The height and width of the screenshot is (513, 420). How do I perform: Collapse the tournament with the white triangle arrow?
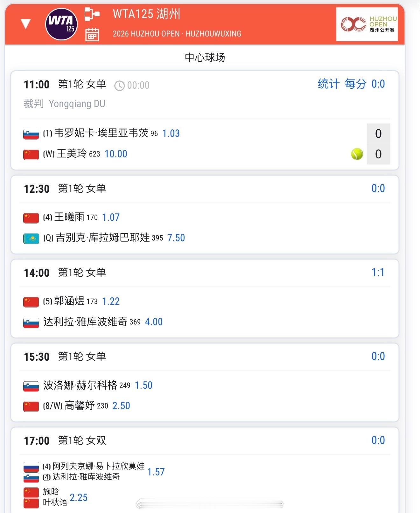coord(25,24)
